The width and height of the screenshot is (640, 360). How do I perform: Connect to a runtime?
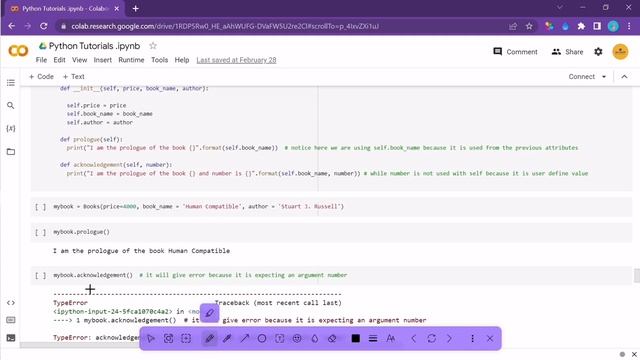click(582, 76)
